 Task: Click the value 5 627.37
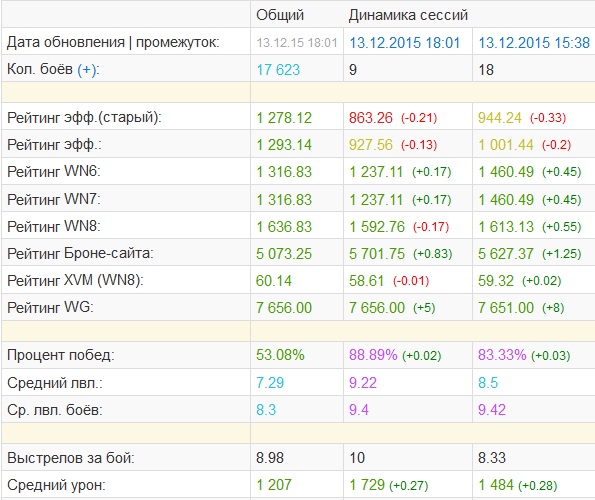click(506, 254)
